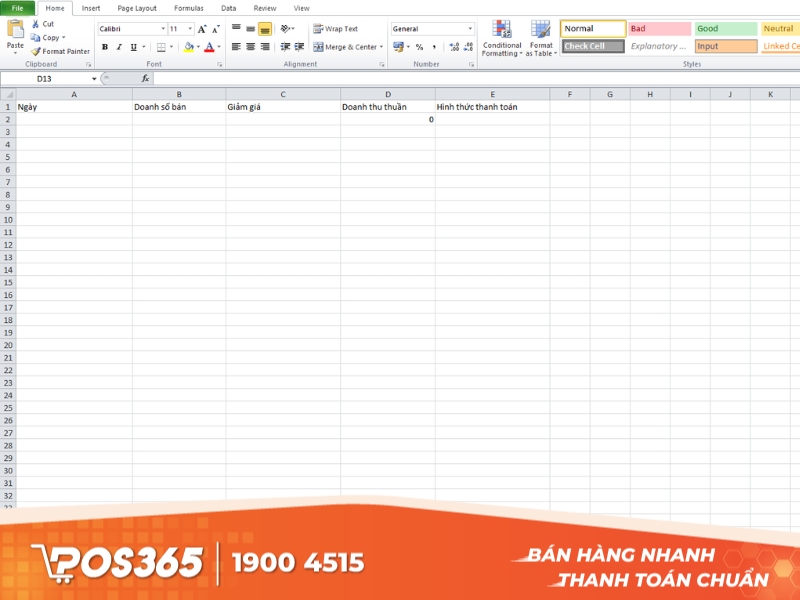Apply italic formatting

[x=119, y=45]
